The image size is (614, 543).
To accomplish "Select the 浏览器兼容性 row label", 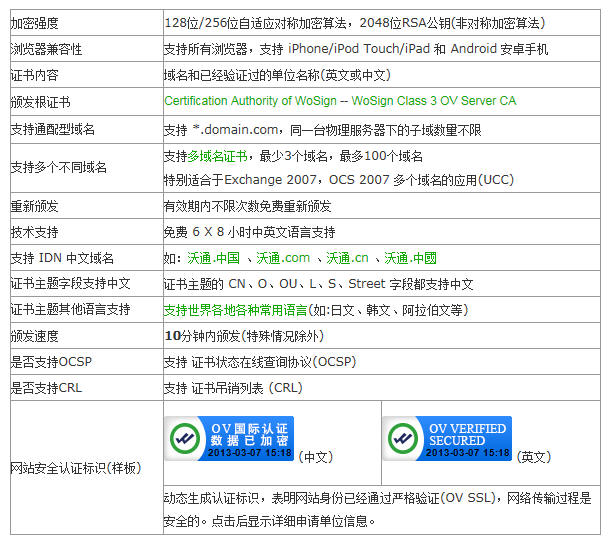I will (x=46, y=49).
